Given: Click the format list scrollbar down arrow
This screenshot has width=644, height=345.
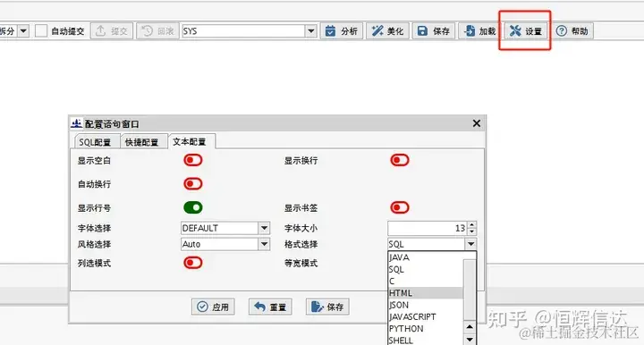Looking at the screenshot, I should [470, 340].
